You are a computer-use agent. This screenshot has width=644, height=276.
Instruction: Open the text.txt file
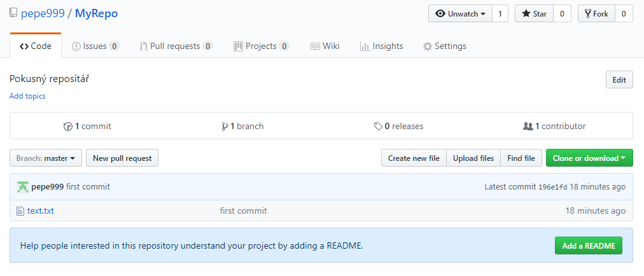coord(41,211)
